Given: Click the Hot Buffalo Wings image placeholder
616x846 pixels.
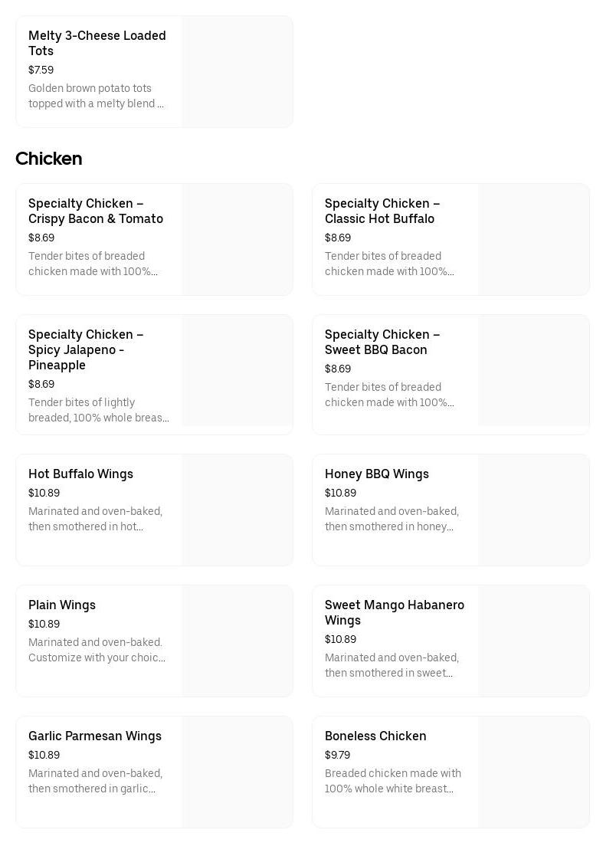Looking at the screenshot, I should coord(238,510).
